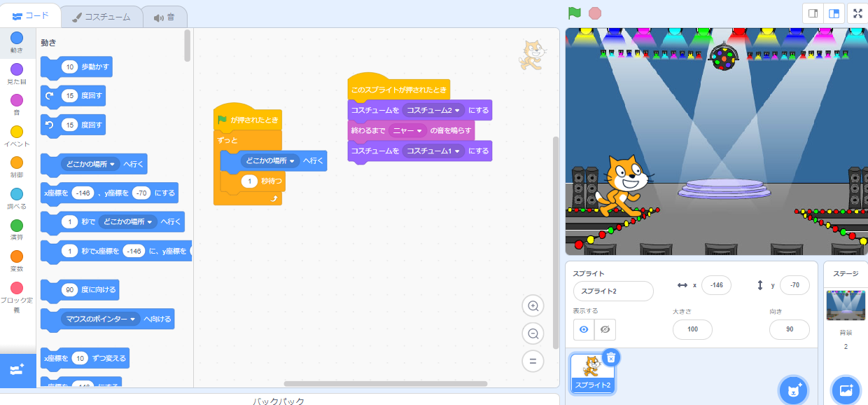Open the コスチューム1 dropdown
The height and width of the screenshot is (405, 868).
click(x=434, y=151)
